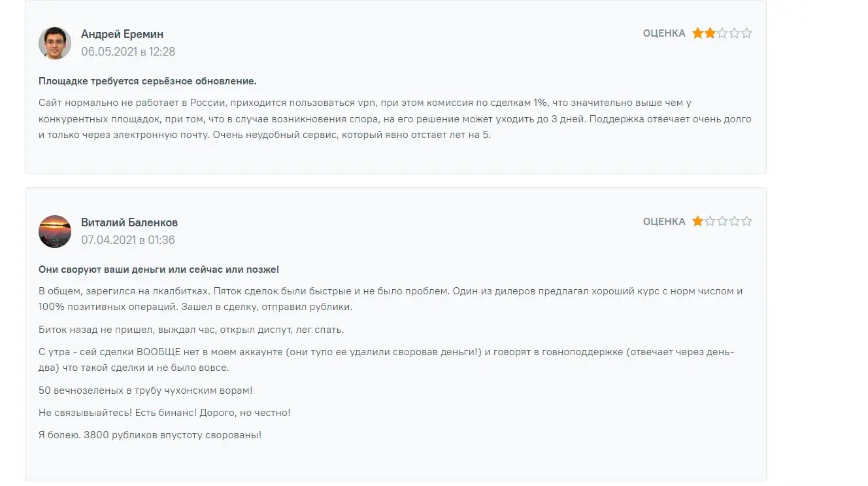The image size is (868, 486).
Task: Click third star in Еремин's rating
Action: coord(722,33)
